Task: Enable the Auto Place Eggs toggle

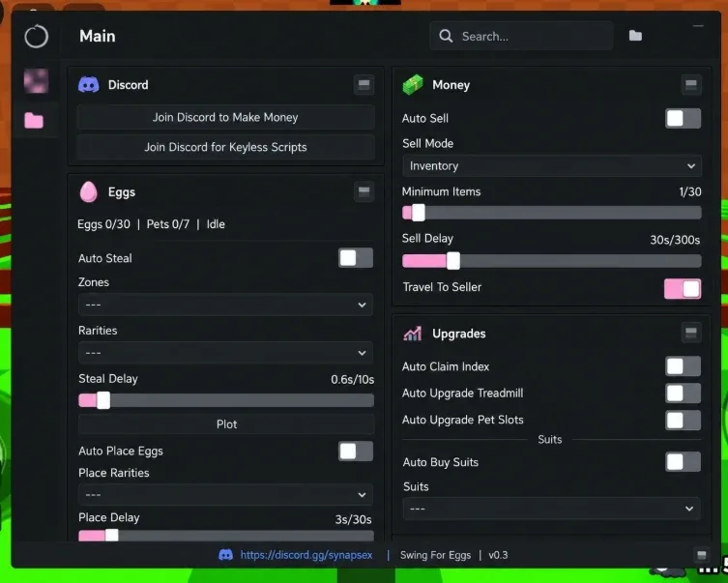Action: (356, 452)
